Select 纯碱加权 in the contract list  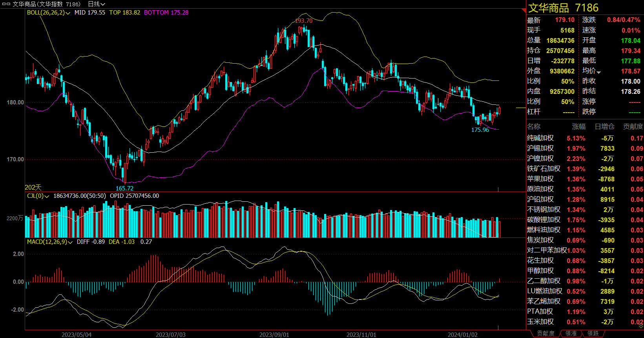pos(540,138)
